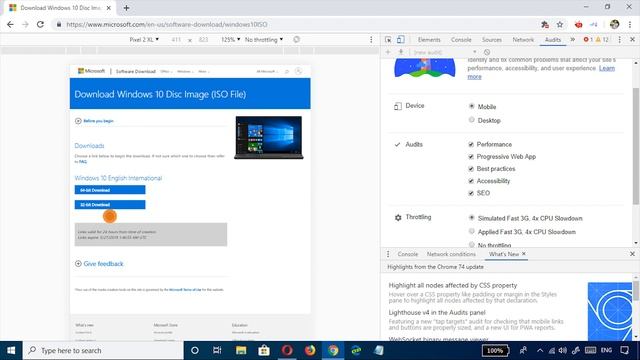The height and width of the screenshot is (360, 640).
Task: Open Chrome profile avatar
Action: 615,24
